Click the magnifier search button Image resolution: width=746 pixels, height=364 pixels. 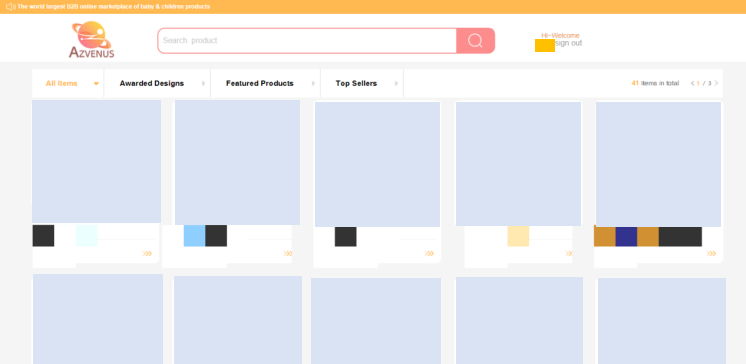(x=475, y=40)
